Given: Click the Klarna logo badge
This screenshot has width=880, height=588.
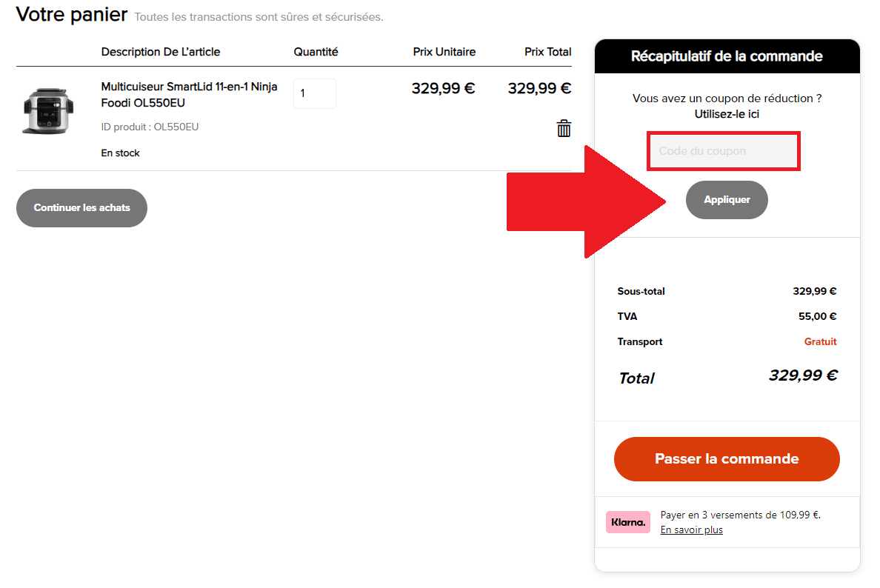Looking at the screenshot, I should [627, 522].
